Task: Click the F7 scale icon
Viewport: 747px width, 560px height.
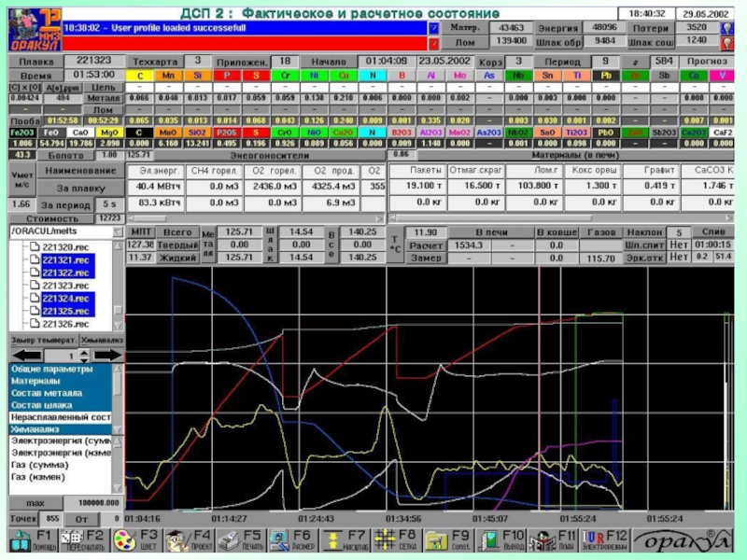Action: [332, 540]
